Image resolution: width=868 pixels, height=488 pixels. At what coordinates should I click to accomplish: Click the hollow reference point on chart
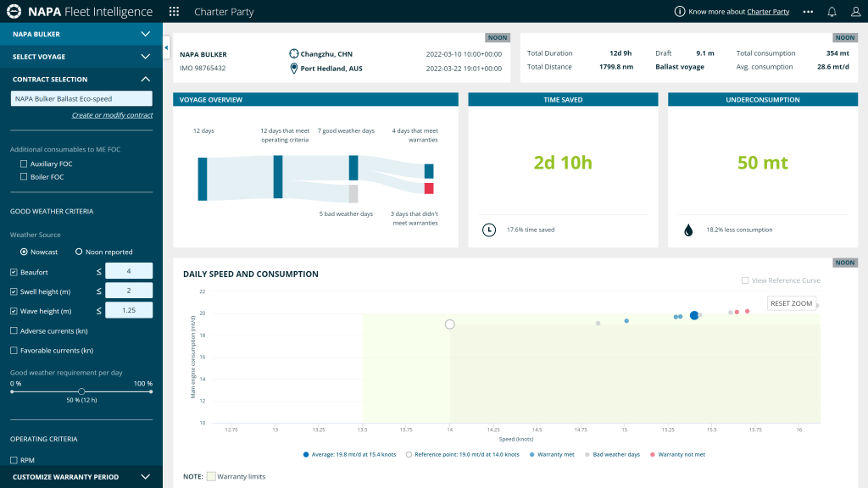449,324
